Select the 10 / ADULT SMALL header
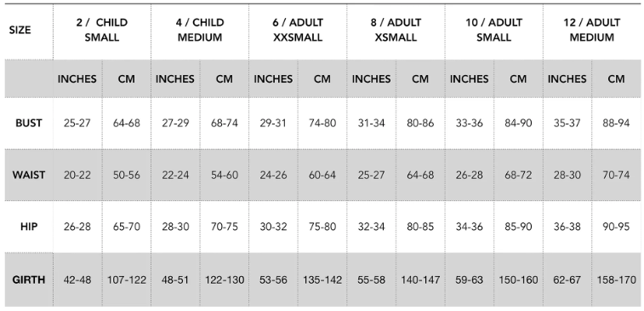This screenshot has width=644, height=311. click(x=493, y=30)
